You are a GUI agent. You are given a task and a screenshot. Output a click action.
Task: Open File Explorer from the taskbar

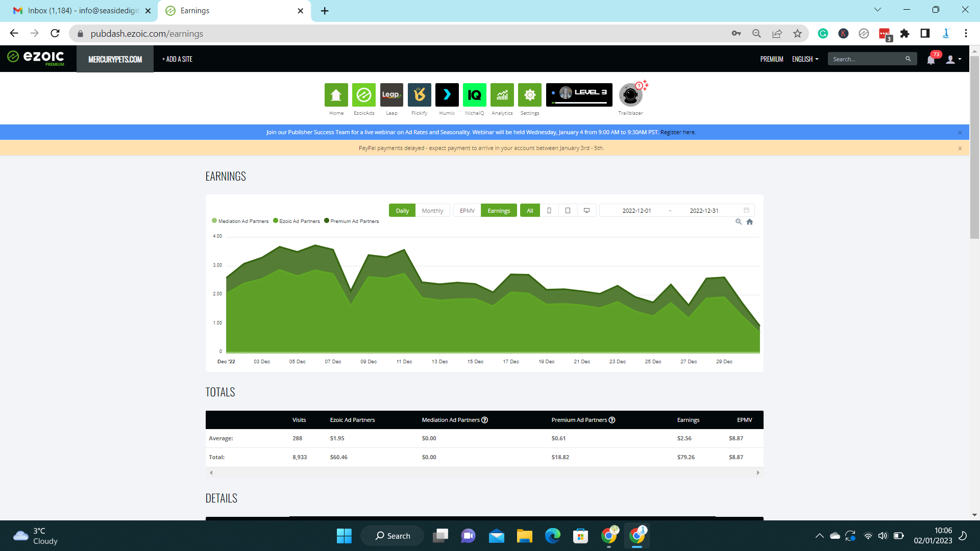[524, 536]
